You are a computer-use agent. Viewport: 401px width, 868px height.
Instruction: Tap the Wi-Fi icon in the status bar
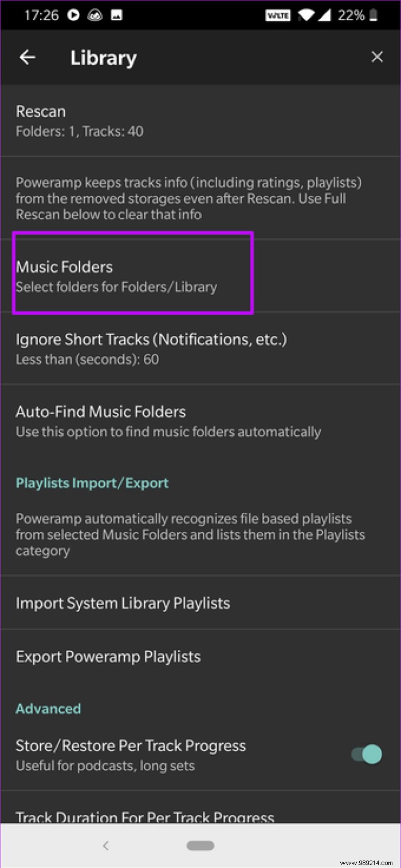(x=306, y=15)
